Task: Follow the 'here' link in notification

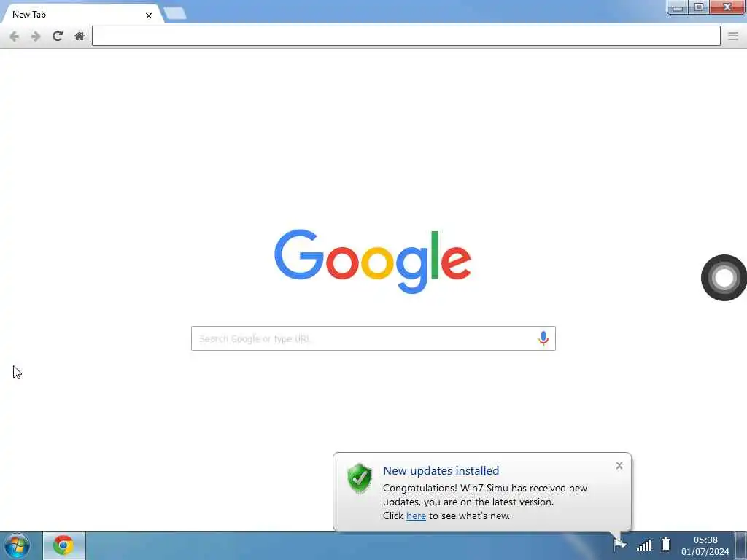Action: point(416,516)
